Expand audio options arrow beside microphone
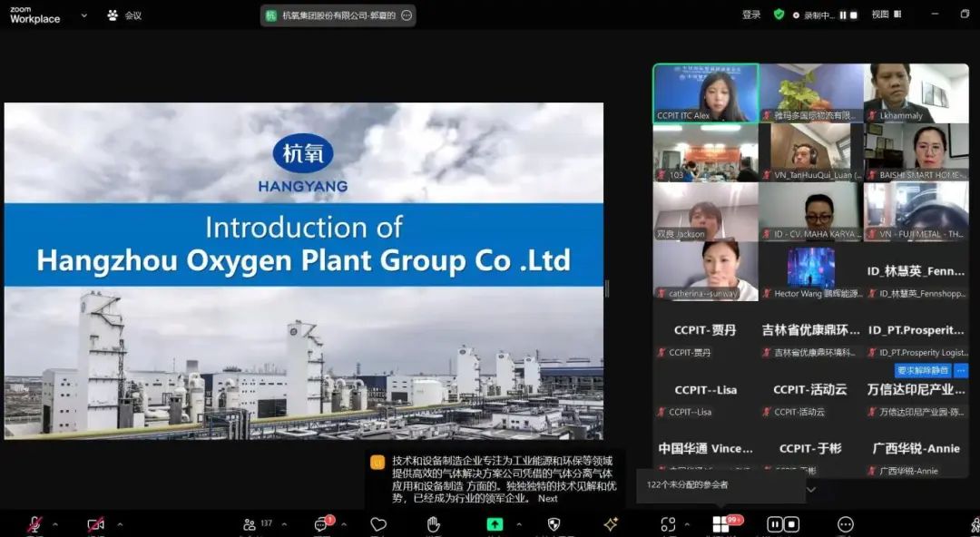980x537 pixels. click(x=54, y=524)
